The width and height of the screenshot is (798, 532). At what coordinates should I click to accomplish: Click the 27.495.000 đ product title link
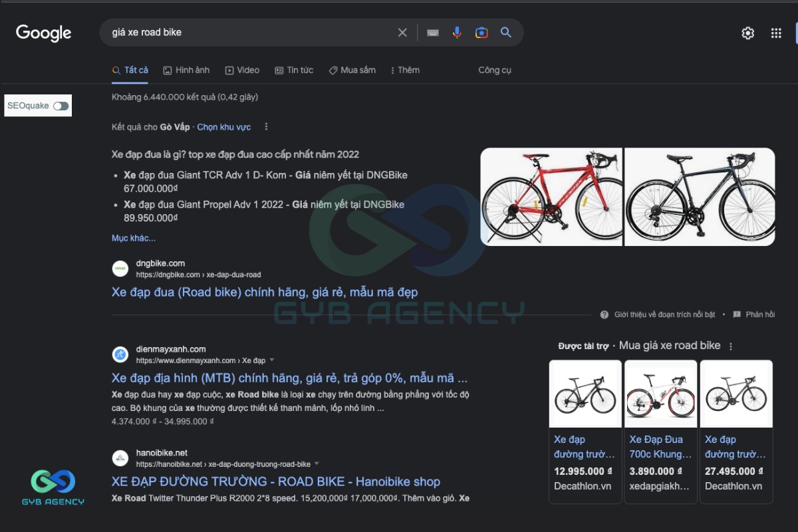click(x=736, y=447)
